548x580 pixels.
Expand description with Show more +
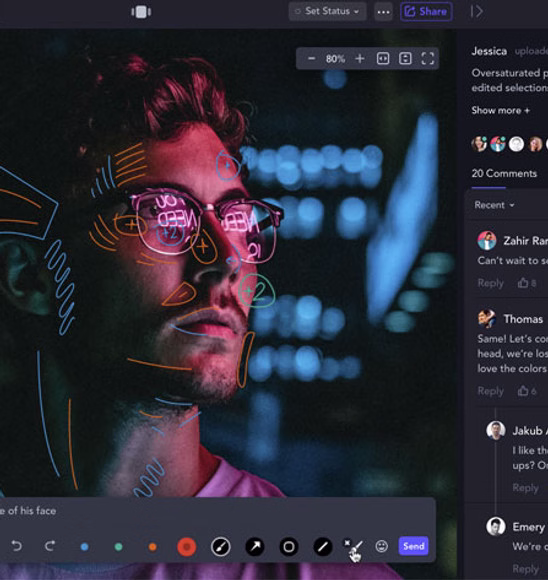click(501, 110)
